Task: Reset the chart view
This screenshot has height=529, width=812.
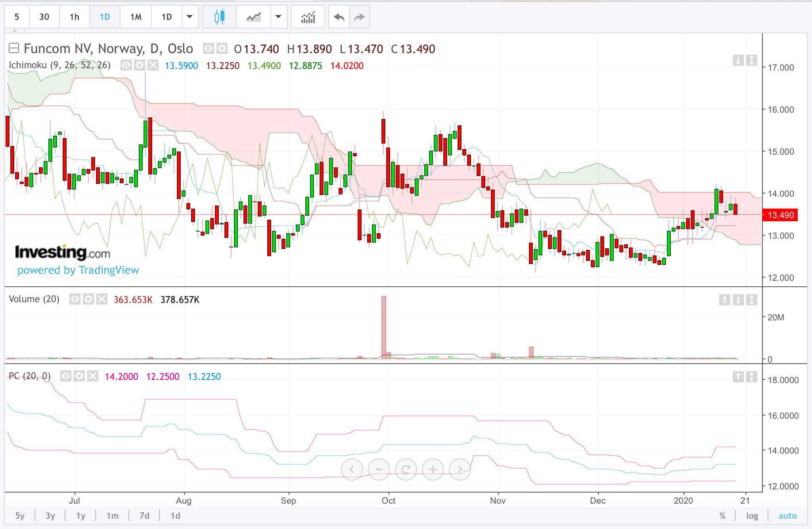Action: coord(406,470)
